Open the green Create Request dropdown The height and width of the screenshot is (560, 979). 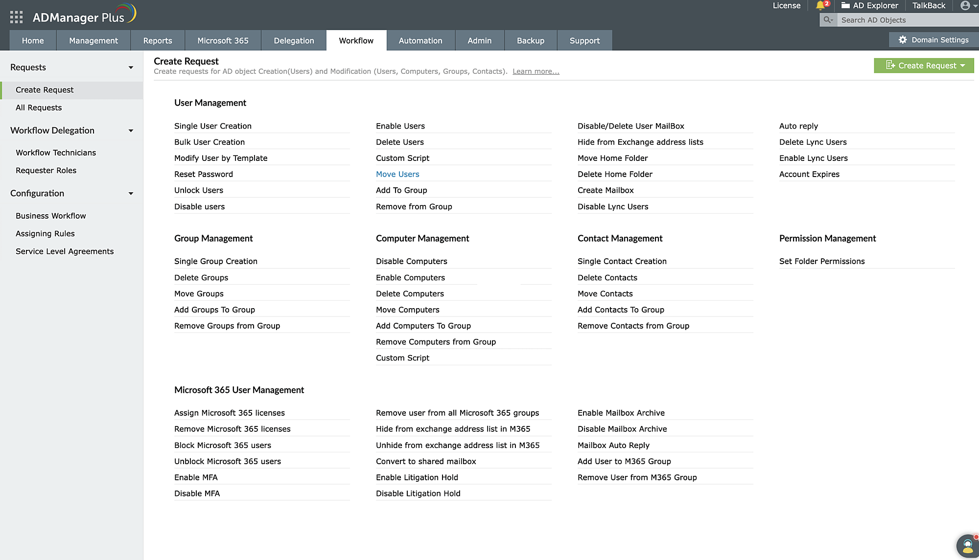click(924, 66)
